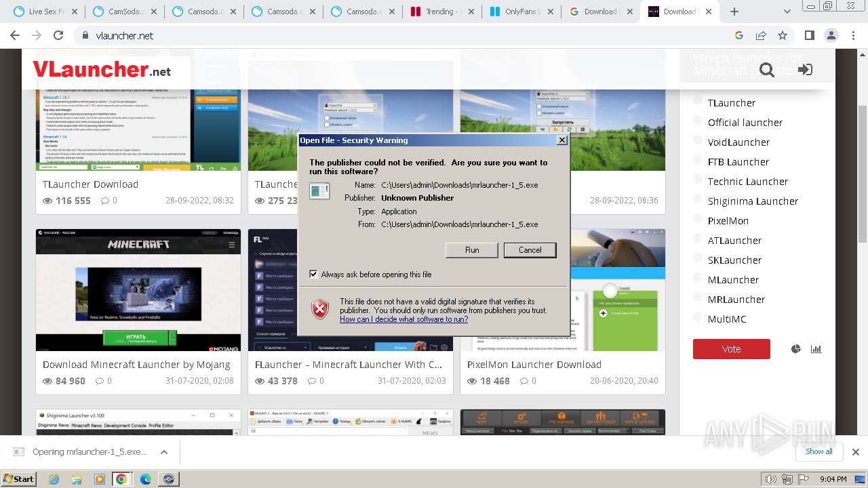The height and width of the screenshot is (488, 868).
Task: Go back in the browser
Action: pos(15,36)
